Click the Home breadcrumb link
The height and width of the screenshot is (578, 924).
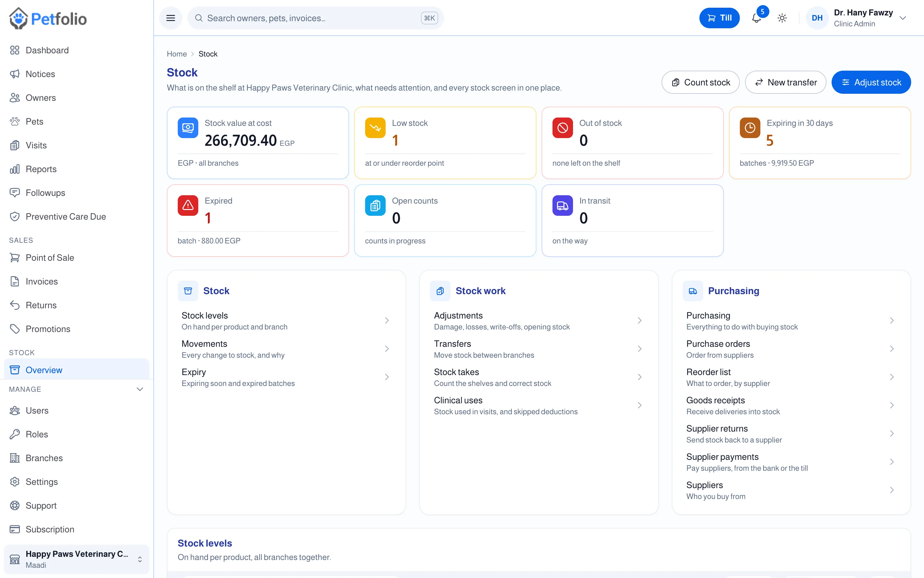pyautogui.click(x=177, y=54)
